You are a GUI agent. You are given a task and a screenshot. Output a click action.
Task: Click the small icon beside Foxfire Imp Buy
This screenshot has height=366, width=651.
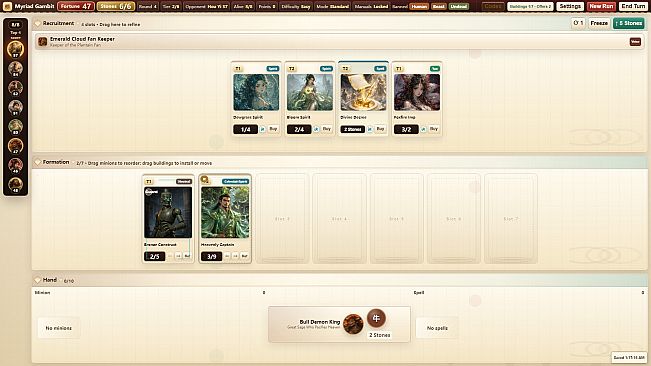pyautogui.click(x=423, y=129)
